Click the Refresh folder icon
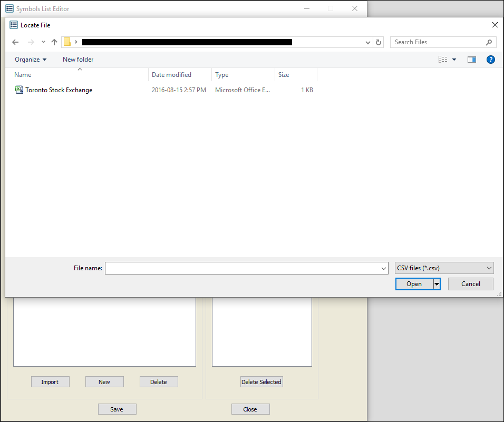Image resolution: width=504 pixels, height=422 pixels. [378, 42]
